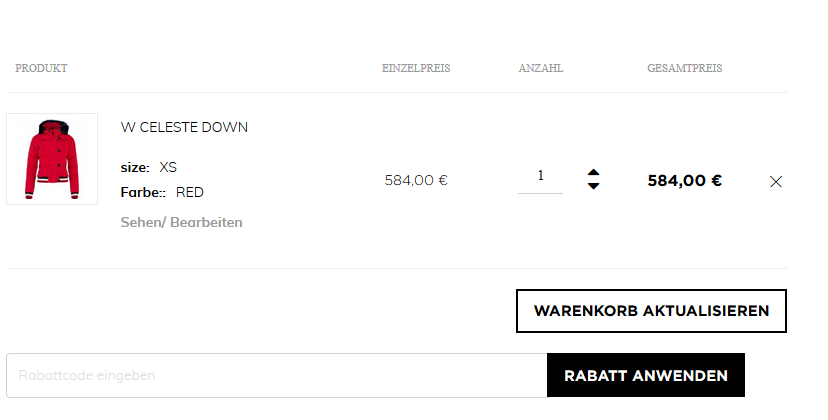Click the bold 584,00 € total price
Image resolution: width=828 pixels, height=420 pixels.
tap(684, 181)
